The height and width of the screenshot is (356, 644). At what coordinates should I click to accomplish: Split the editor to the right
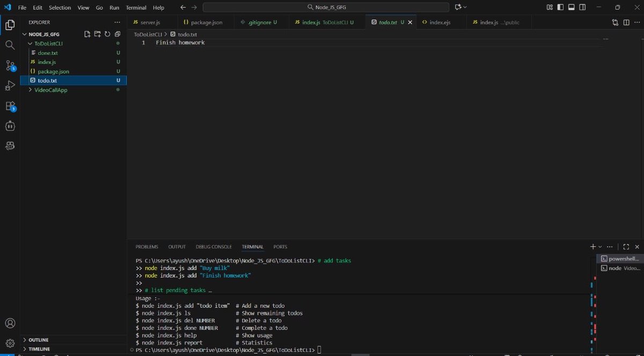[x=626, y=23]
